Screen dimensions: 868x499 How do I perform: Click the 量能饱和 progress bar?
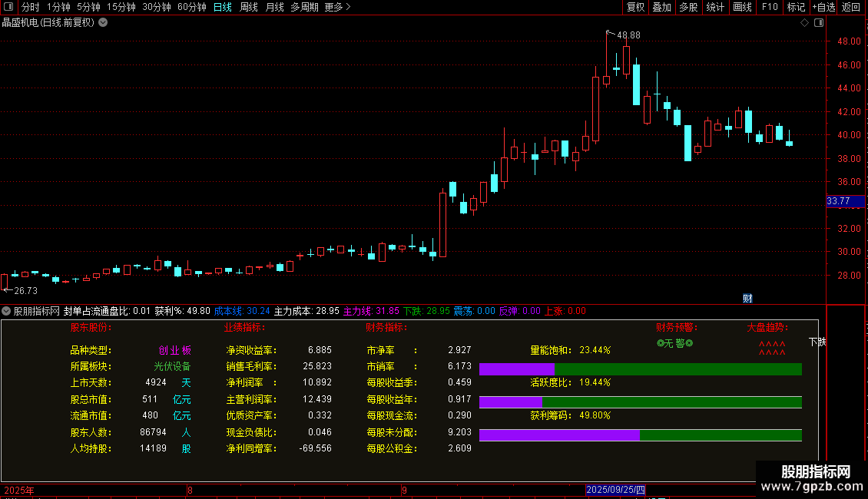coord(641,369)
